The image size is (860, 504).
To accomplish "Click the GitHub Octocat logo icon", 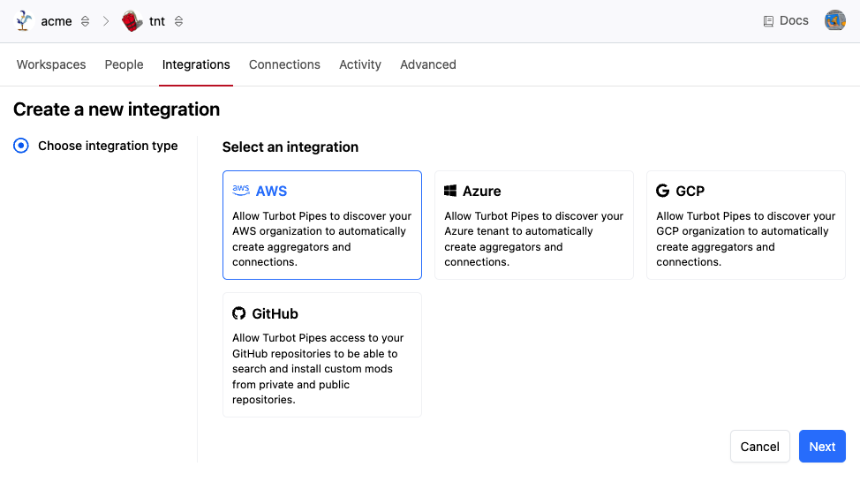I will (239, 313).
